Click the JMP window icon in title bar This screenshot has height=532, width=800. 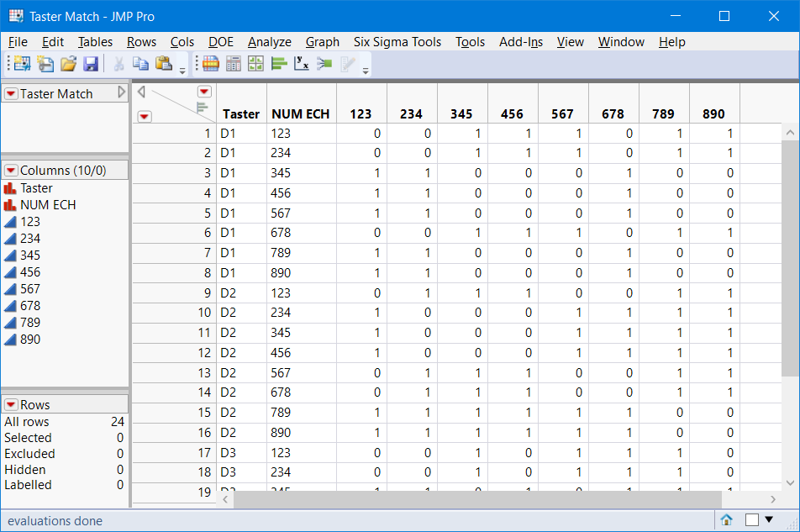(16, 16)
